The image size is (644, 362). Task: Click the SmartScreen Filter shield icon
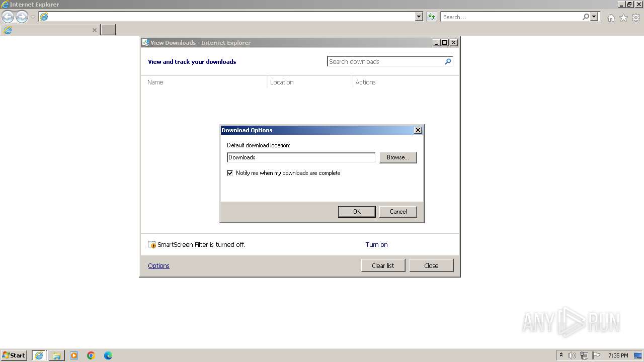point(152,245)
